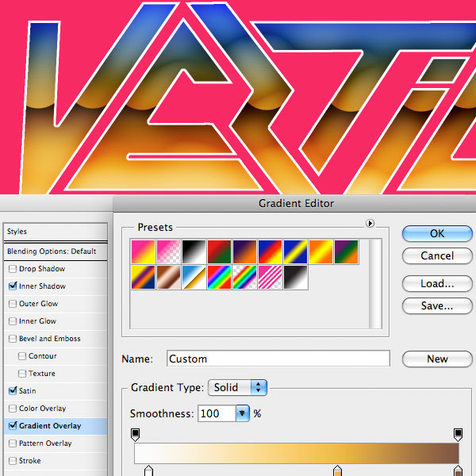The image size is (476, 476).
Task: Check the Contour checkbox
Action: 22,355
